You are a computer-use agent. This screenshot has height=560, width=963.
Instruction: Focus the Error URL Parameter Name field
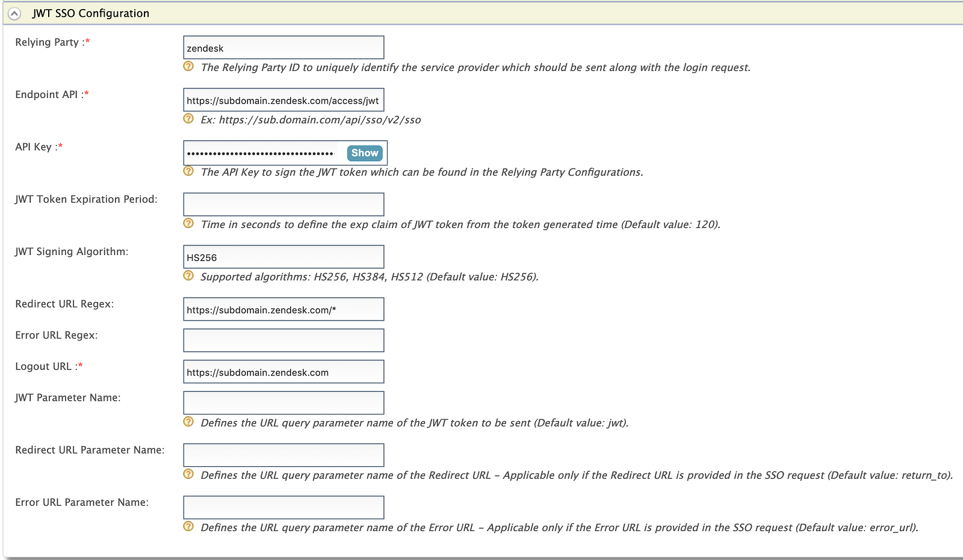(283, 508)
